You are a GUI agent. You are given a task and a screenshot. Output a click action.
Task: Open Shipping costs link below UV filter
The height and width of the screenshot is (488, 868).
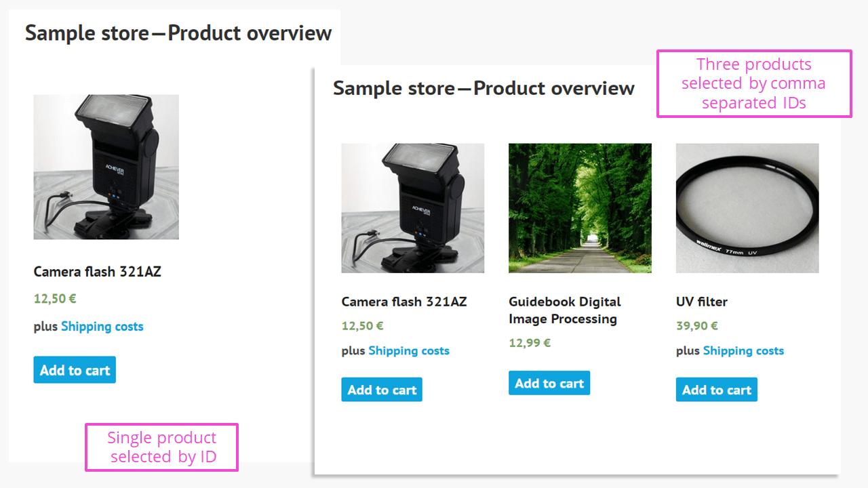pos(743,350)
